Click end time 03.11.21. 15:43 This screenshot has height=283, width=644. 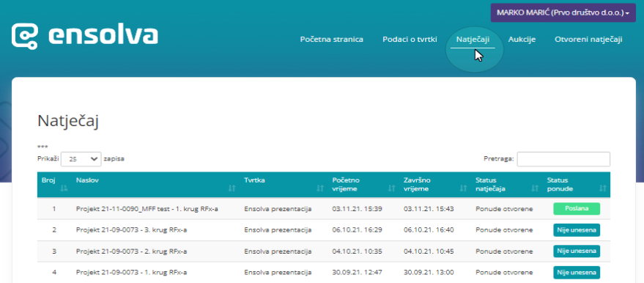coord(429,209)
